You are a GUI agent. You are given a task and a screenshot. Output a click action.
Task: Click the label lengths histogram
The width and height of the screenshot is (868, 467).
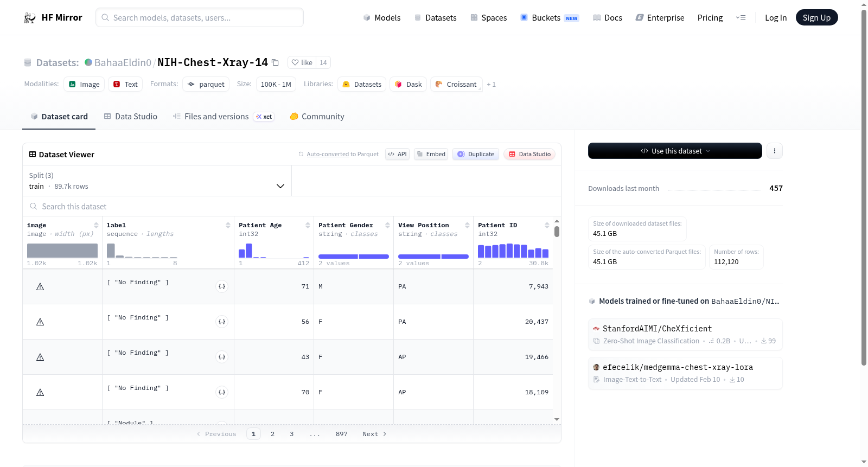[142, 250]
